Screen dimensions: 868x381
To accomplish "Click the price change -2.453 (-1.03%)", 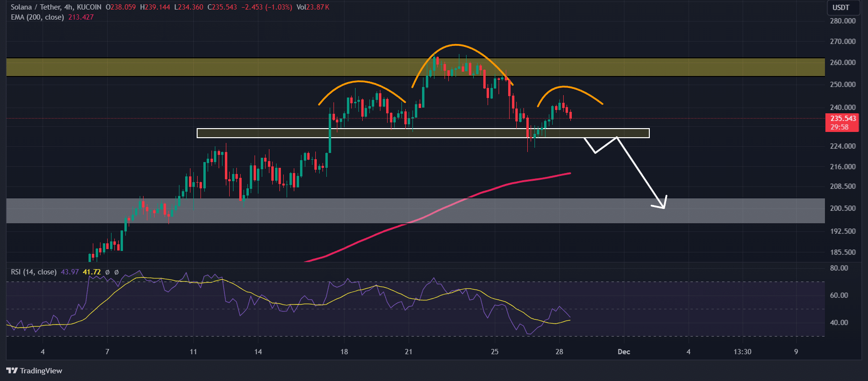I will coord(267,7).
